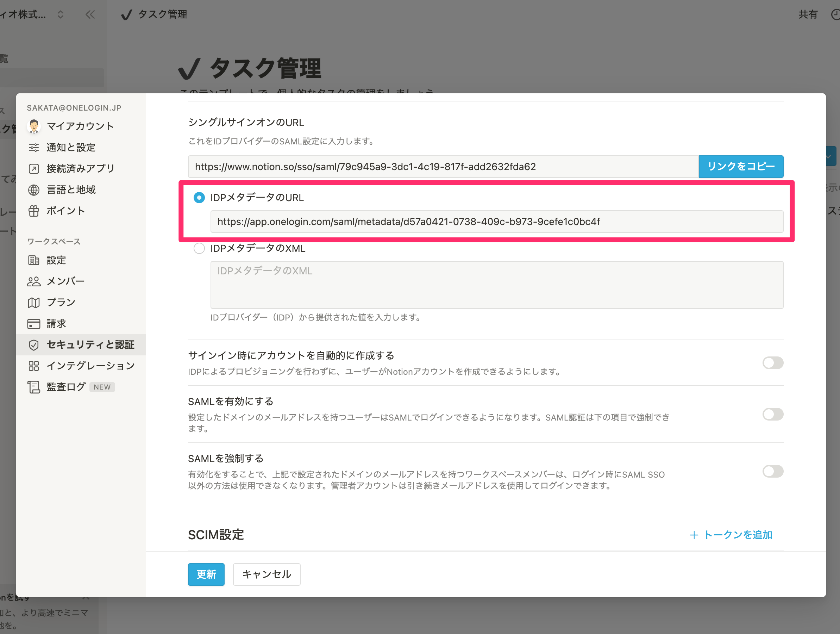Click the インテグレーション grid icon
Screen dimensions: 840x634
[x=34, y=366]
